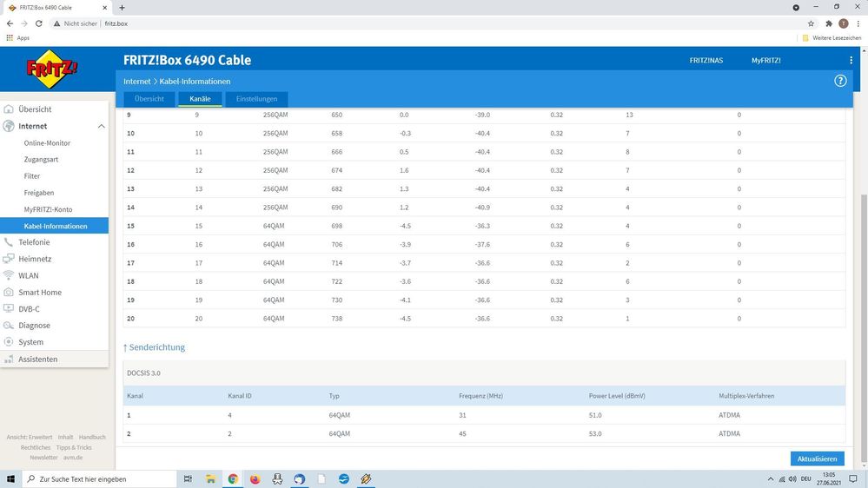Click the Ansicht: Erweitert link
The height and width of the screenshot is (488, 868).
30,437
